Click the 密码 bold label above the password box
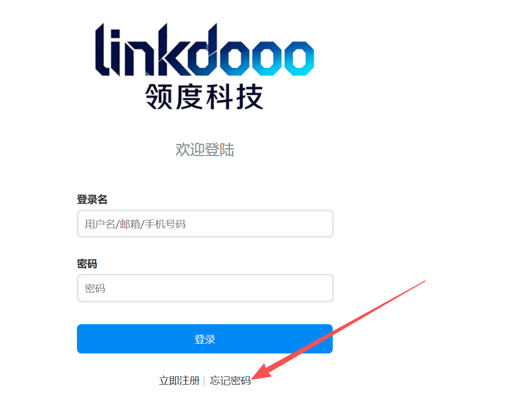This screenshot has width=532, height=411. click(x=87, y=264)
